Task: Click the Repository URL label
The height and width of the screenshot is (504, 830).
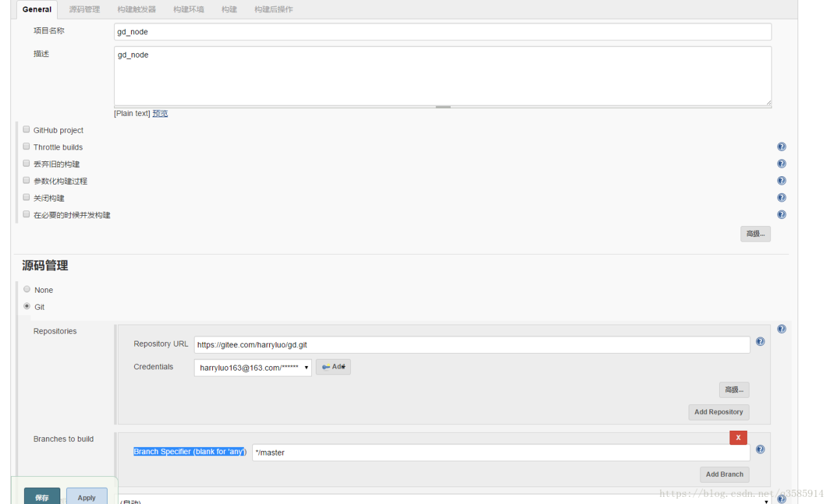Action: 161,344
